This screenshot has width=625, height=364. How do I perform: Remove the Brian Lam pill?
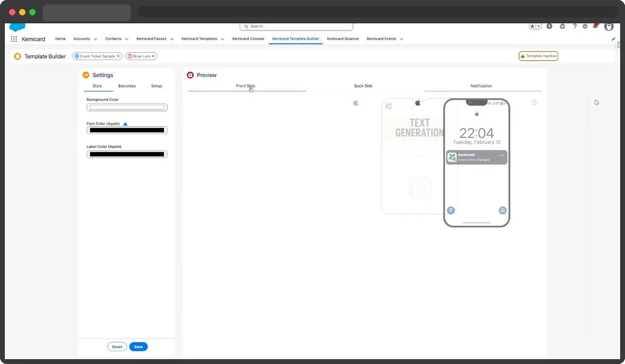point(153,56)
